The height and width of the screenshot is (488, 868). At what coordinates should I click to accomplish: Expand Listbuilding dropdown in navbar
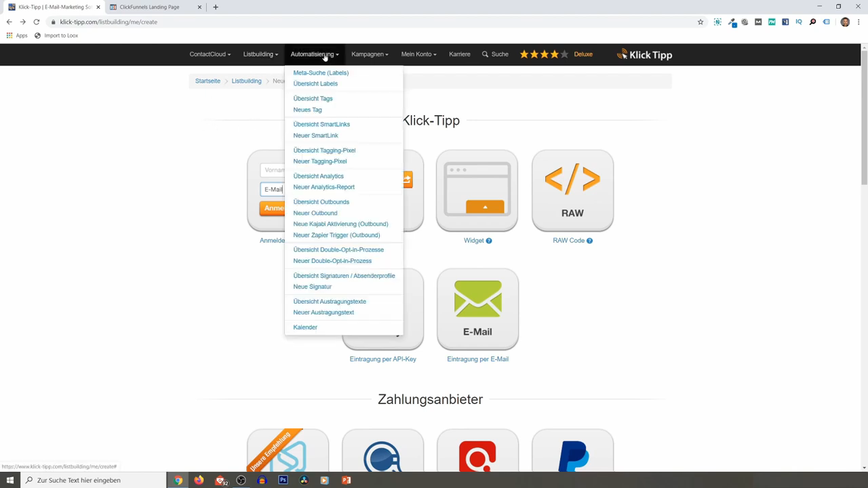tap(260, 54)
